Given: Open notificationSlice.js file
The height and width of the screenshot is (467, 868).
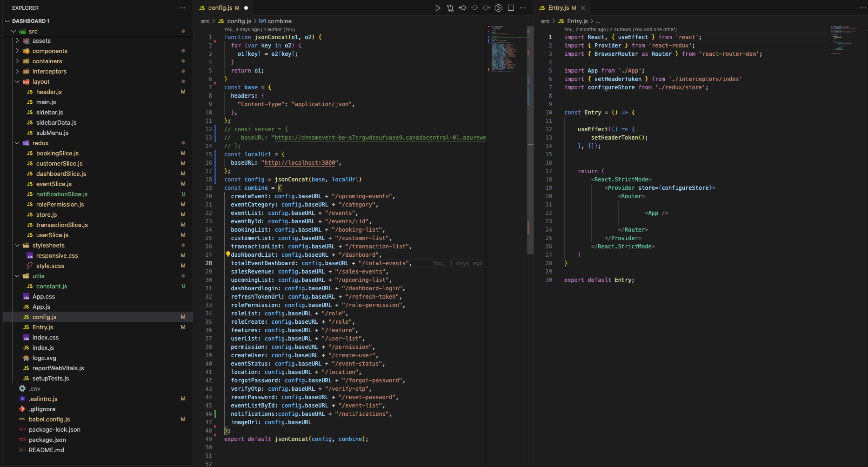Looking at the screenshot, I should click(x=62, y=194).
